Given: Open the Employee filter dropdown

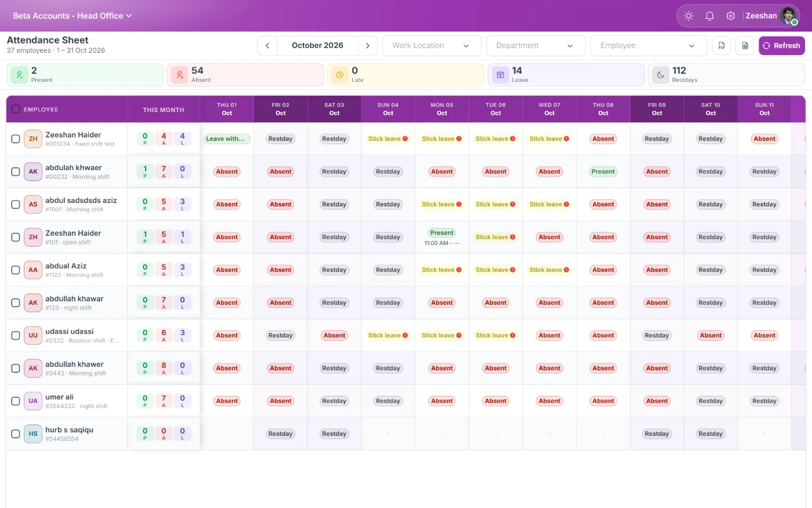Looking at the screenshot, I should (648, 45).
